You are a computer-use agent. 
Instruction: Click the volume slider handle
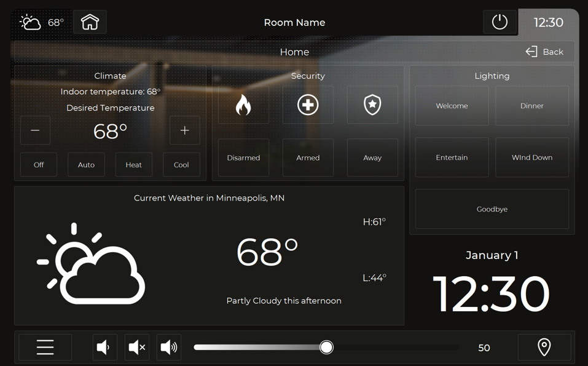point(326,347)
